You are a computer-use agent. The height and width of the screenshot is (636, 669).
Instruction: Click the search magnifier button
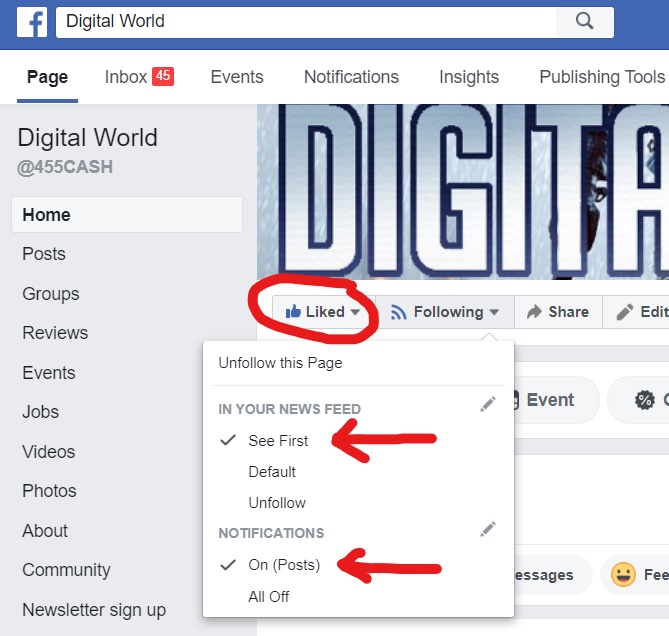pos(585,21)
